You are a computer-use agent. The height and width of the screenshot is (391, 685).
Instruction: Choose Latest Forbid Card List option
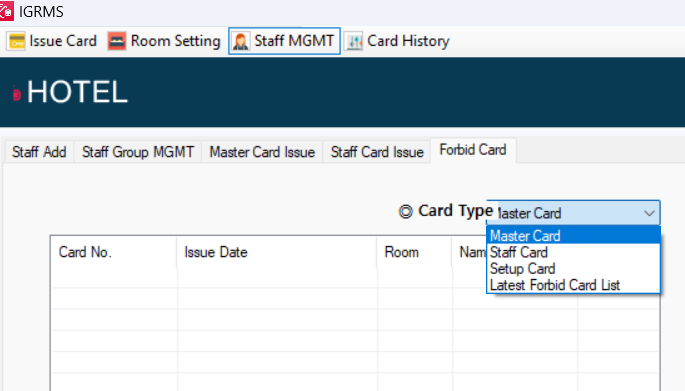click(x=573, y=285)
